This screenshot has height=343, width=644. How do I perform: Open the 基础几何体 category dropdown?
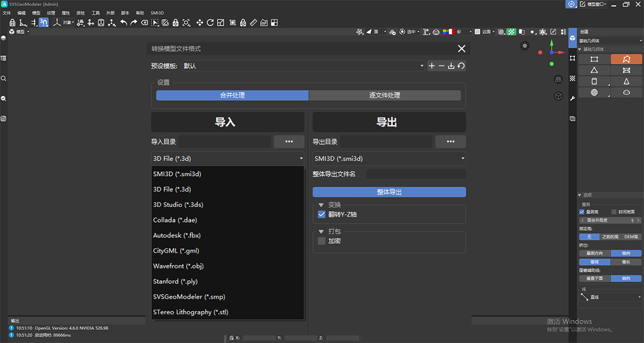tap(611, 41)
